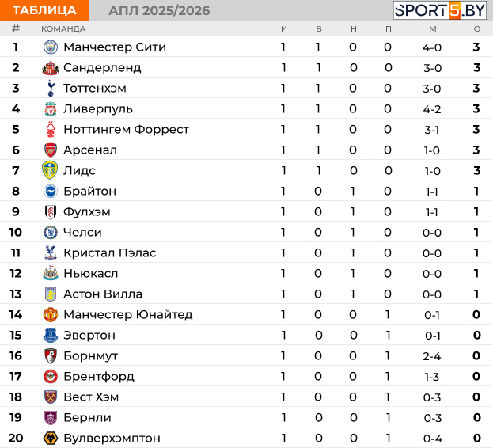
Task: Click the Sunderland club crest
Action: (51, 68)
